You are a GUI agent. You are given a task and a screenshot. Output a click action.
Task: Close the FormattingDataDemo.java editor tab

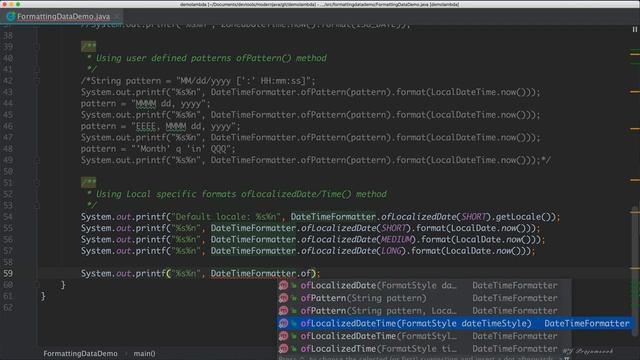[117, 16]
